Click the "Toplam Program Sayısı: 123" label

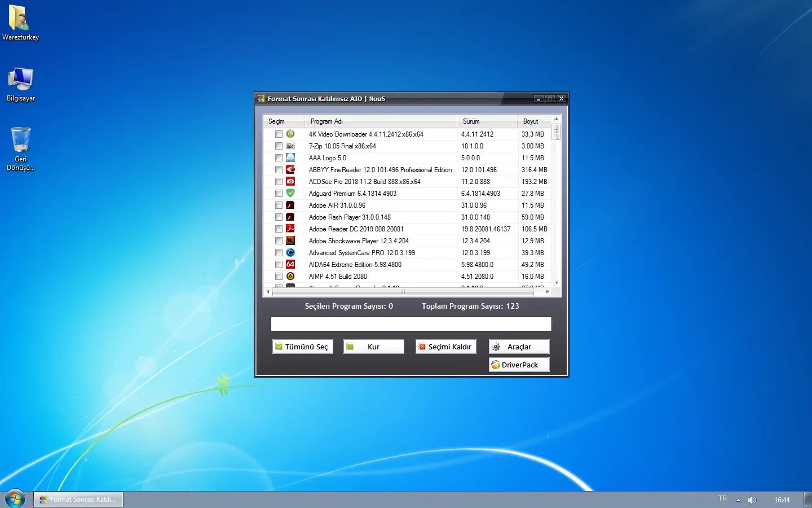coord(470,306)
